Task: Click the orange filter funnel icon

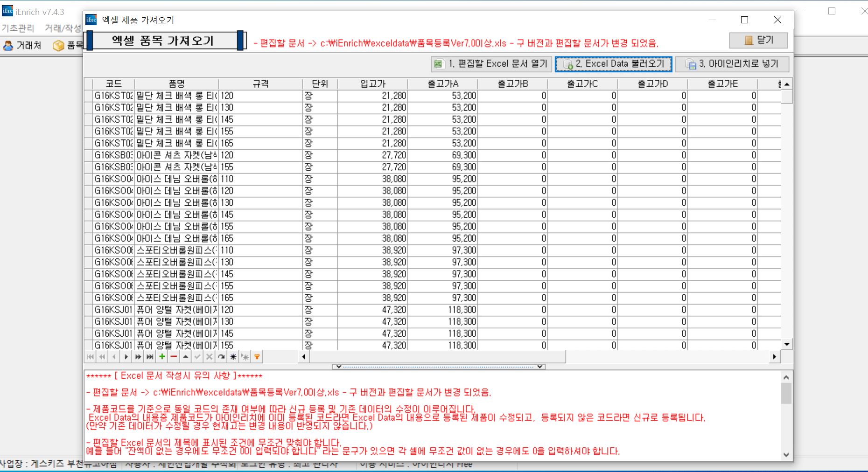Action: click(x=257, y=357)
